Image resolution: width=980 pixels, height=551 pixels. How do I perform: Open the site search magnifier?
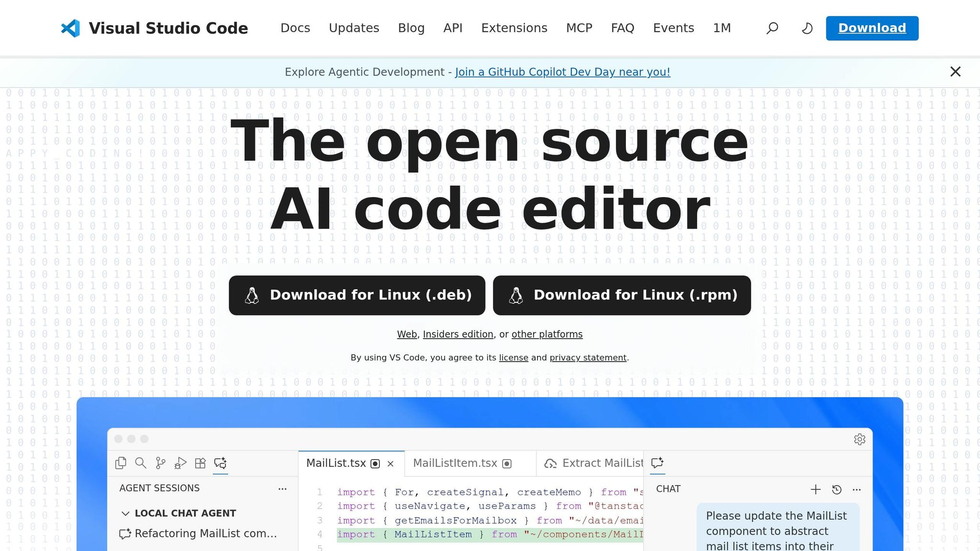(x=772, y=28)
